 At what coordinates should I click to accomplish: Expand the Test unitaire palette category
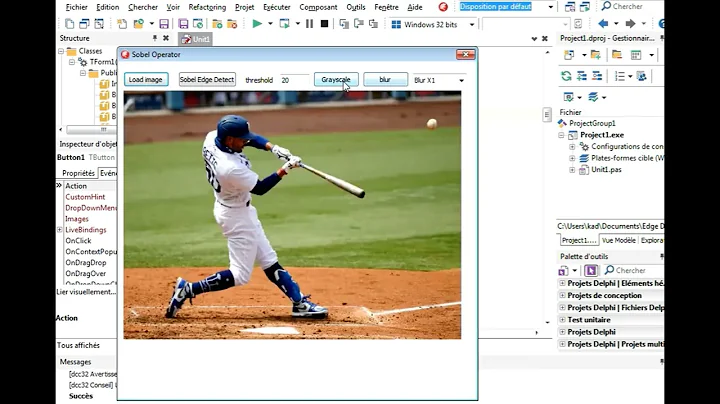pos(562,320)
